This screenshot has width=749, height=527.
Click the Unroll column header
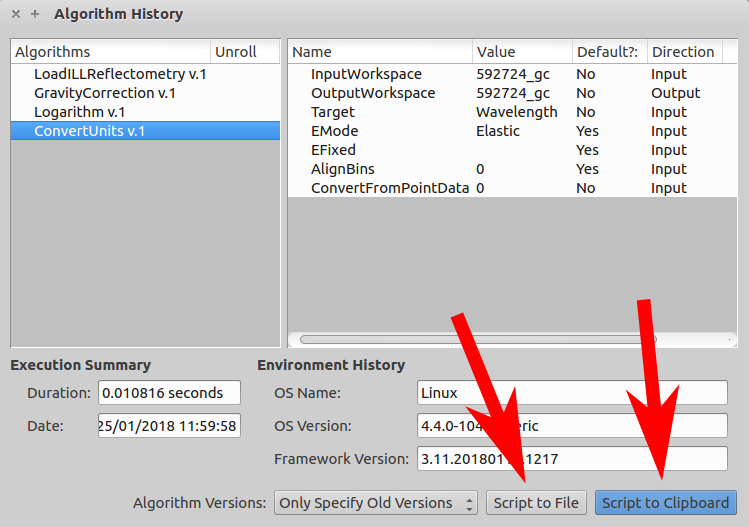click(x=244, y=52)
